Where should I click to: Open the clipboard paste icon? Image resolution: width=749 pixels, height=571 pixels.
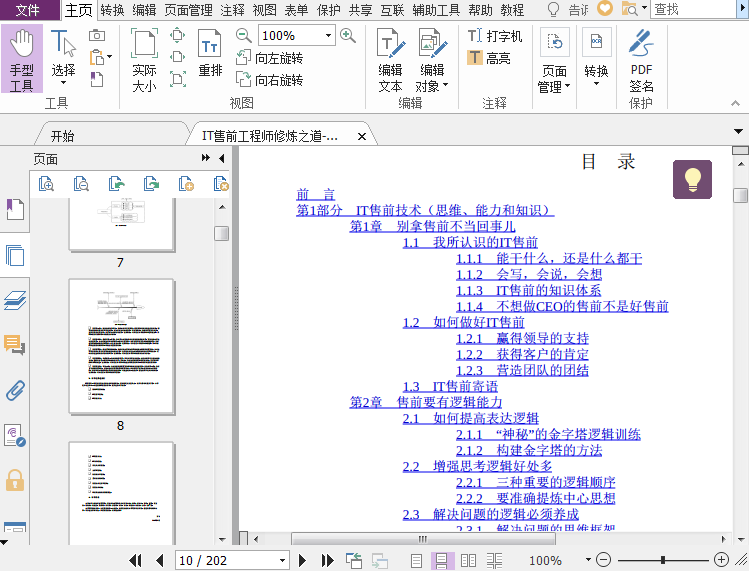[x=97, y=57]
